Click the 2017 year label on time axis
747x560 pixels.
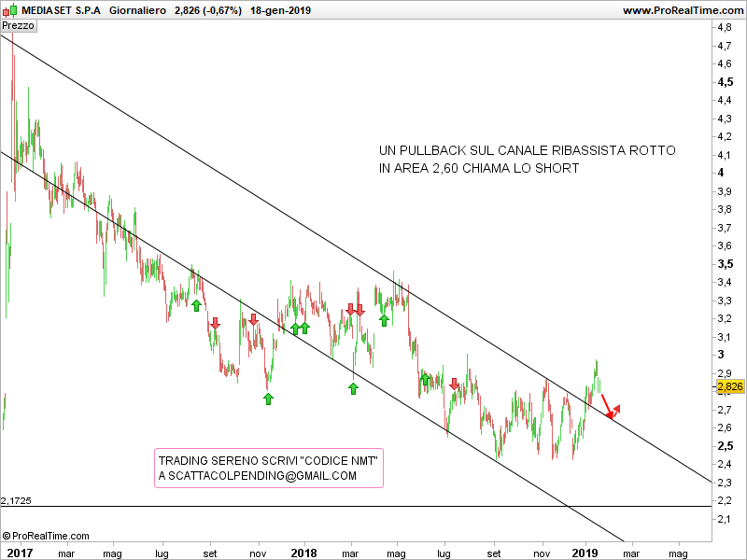[20, 553]
